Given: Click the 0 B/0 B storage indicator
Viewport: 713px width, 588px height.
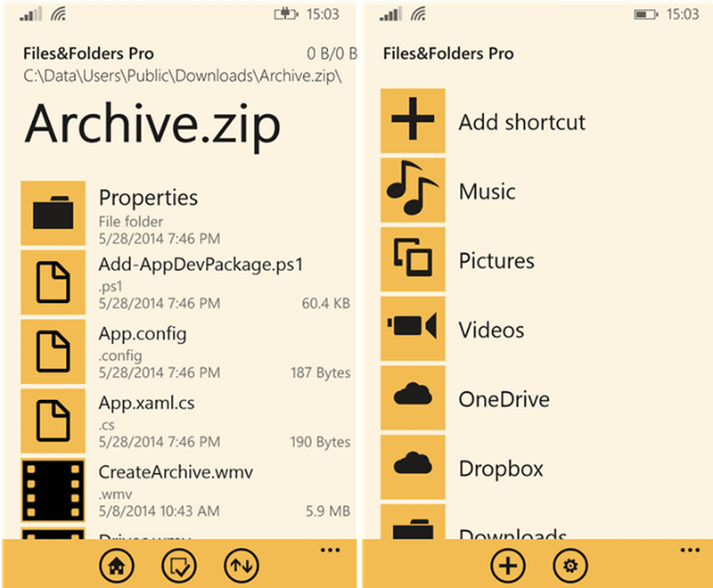Looking at the screenshot, I should (x=332, y=53).
